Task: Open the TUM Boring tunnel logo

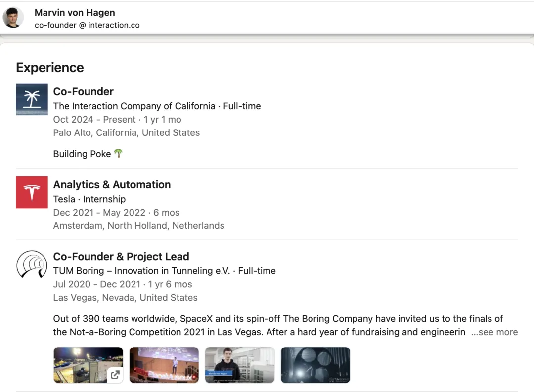Action: pyautogui.click(x=32, y=264)
